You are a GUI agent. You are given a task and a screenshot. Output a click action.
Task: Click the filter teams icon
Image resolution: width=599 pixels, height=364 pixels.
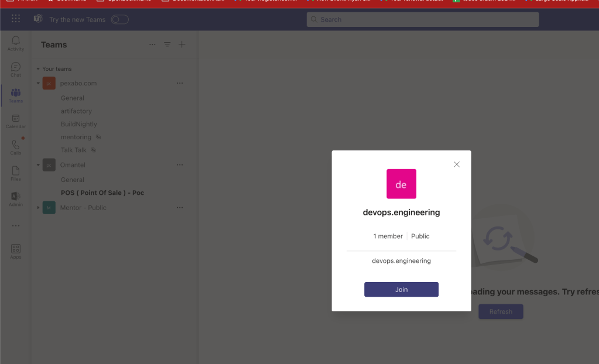(167, 44)
